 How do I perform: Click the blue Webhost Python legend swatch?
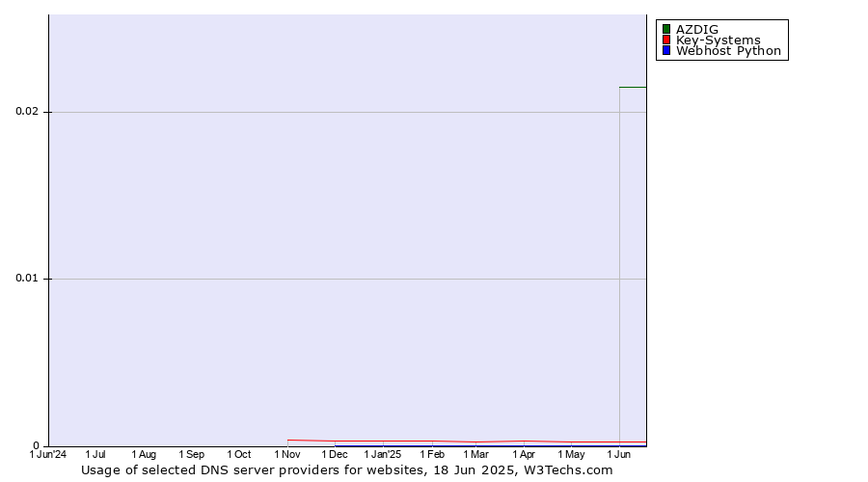[x=666, y=50]
